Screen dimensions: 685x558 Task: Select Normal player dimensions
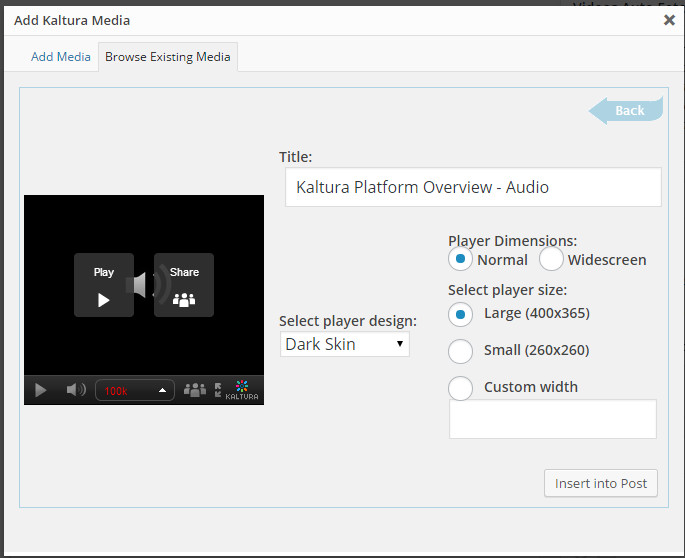point(460,259)
